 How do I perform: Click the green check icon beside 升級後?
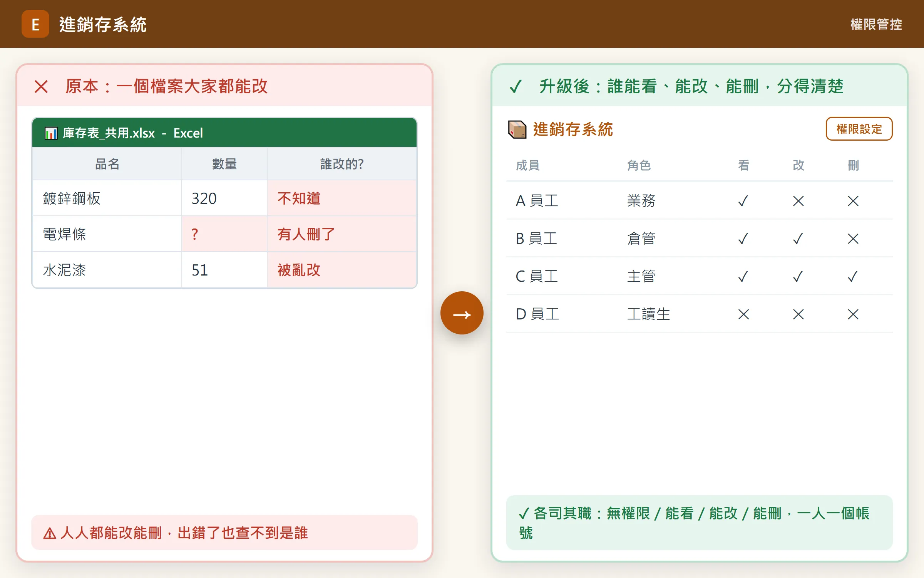(x=516, y=86)
